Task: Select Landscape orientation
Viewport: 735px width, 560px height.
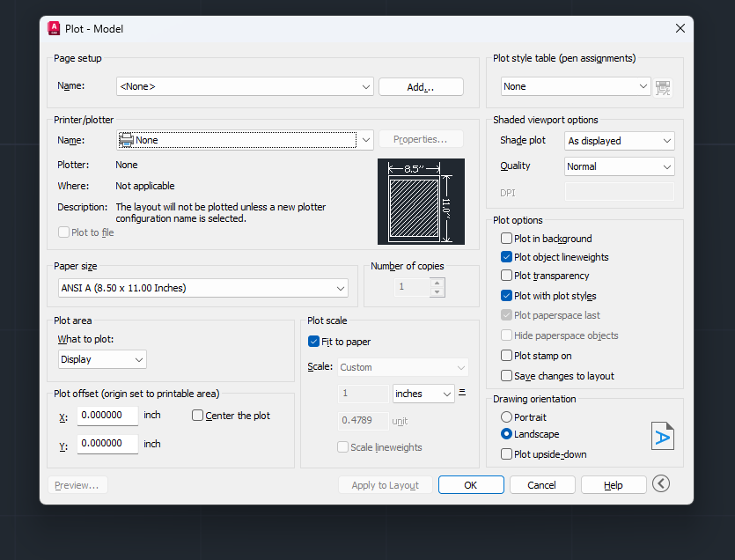Action: pos(506,434)
